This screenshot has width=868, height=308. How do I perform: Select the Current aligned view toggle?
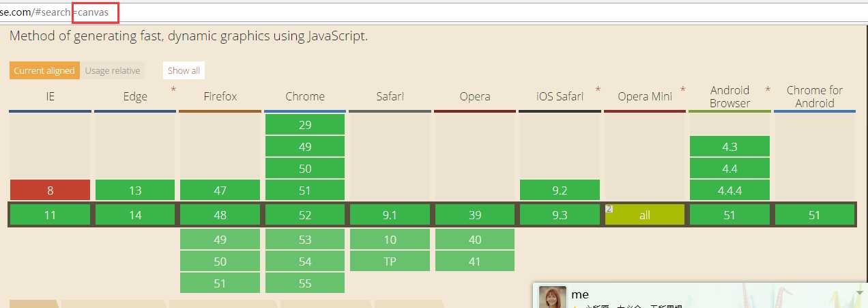44,70
